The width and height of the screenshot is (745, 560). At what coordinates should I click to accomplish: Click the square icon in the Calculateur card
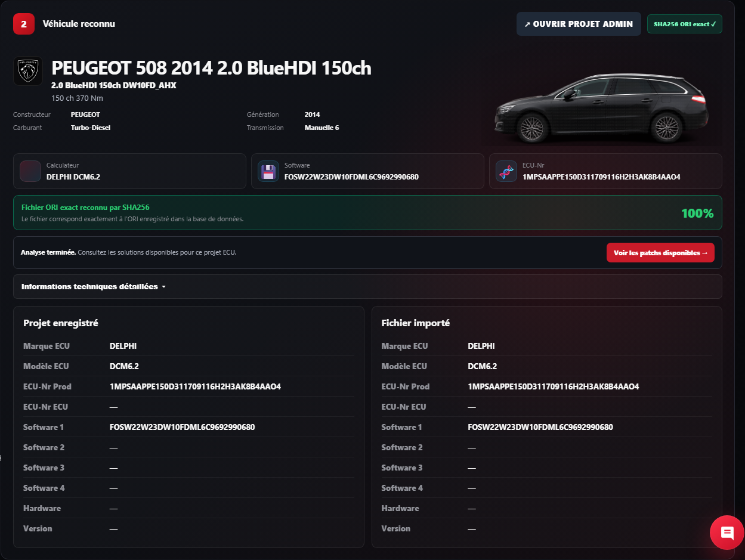30,171
